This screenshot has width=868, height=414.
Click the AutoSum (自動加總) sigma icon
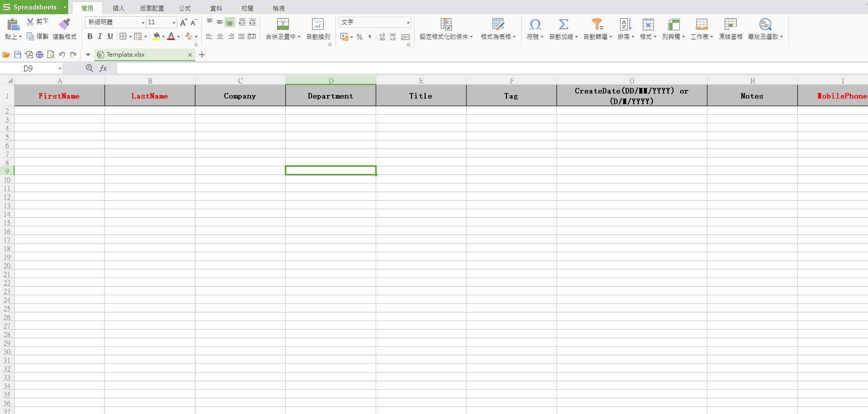click(564, 24)
